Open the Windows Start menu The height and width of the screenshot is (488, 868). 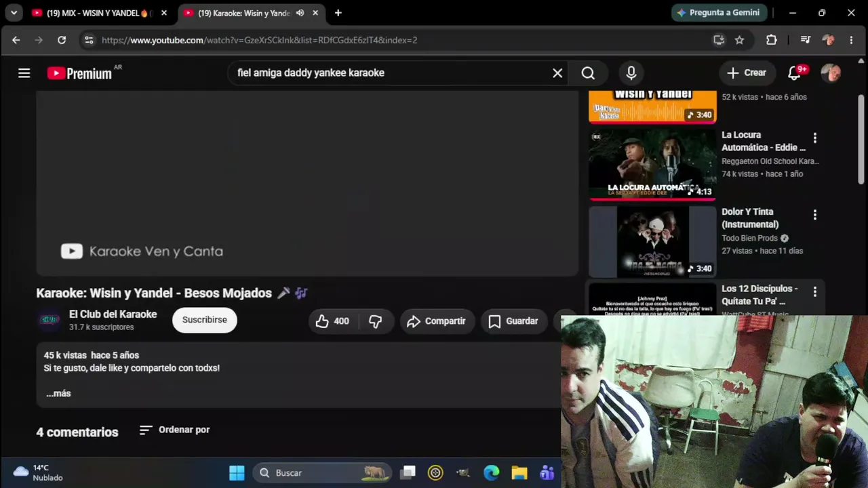click(x=237, y=473)
